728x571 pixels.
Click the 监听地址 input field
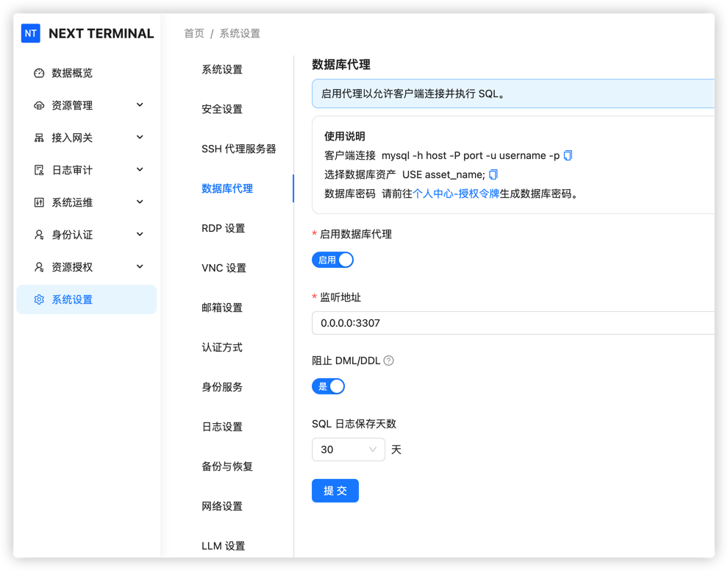513,323
